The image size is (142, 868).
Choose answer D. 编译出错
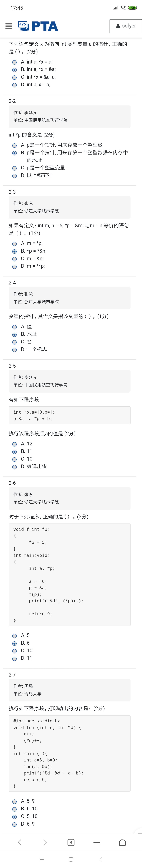[14, 467]
